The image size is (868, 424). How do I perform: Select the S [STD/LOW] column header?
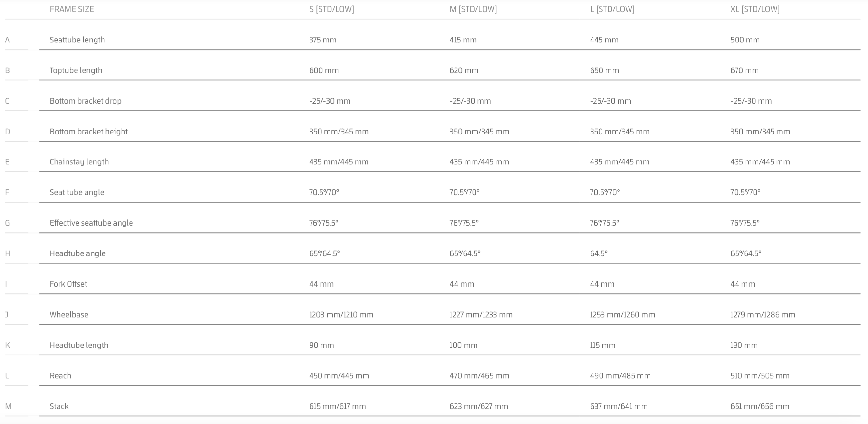click(331, 9)
